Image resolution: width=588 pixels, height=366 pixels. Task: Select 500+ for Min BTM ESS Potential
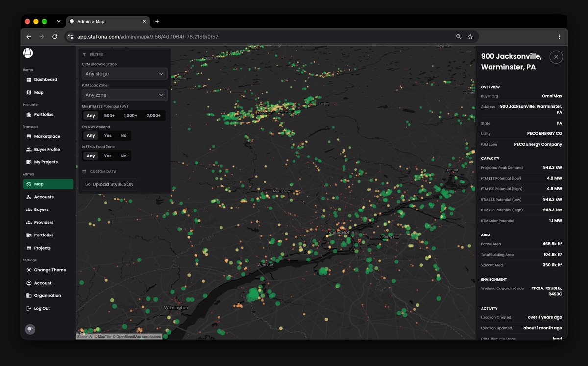(x=109, y=115)
